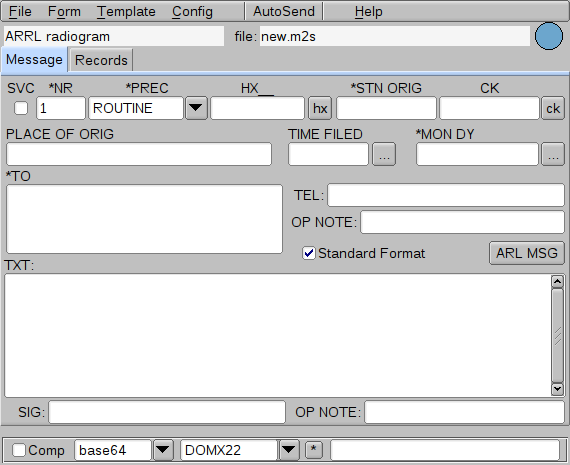Click the ARL MSG button
Screen dimensions: 570x465
[x=527, y=253]
